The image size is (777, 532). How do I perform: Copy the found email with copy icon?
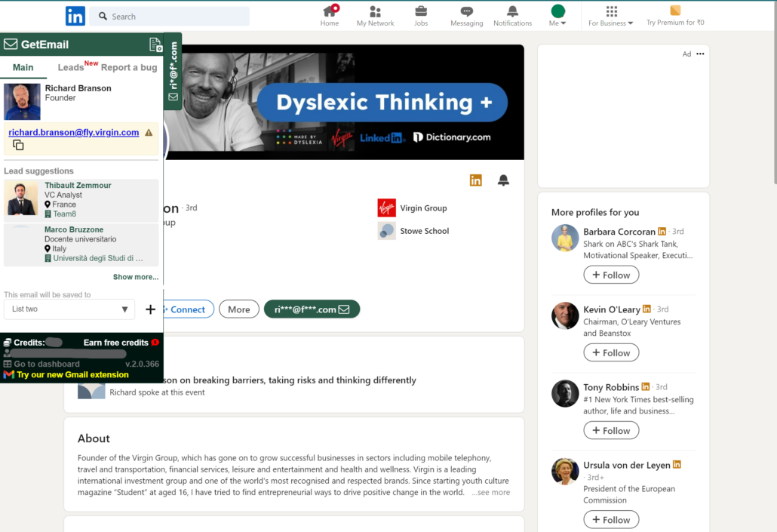pos(18,145)
